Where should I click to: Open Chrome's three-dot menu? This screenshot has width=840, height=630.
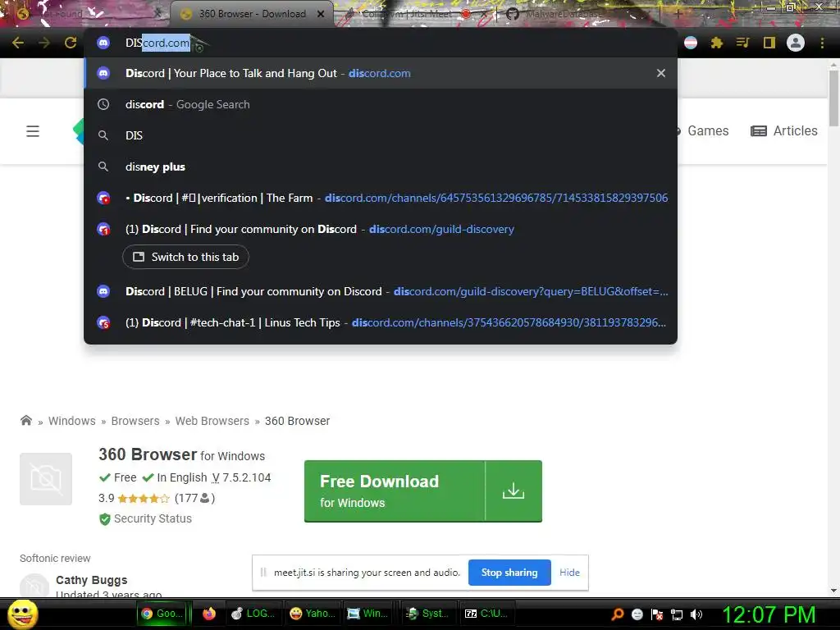click(x=822, y=43)
